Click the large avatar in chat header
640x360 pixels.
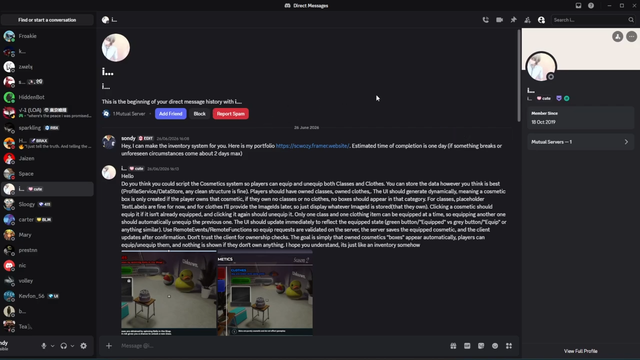[116, 48]
